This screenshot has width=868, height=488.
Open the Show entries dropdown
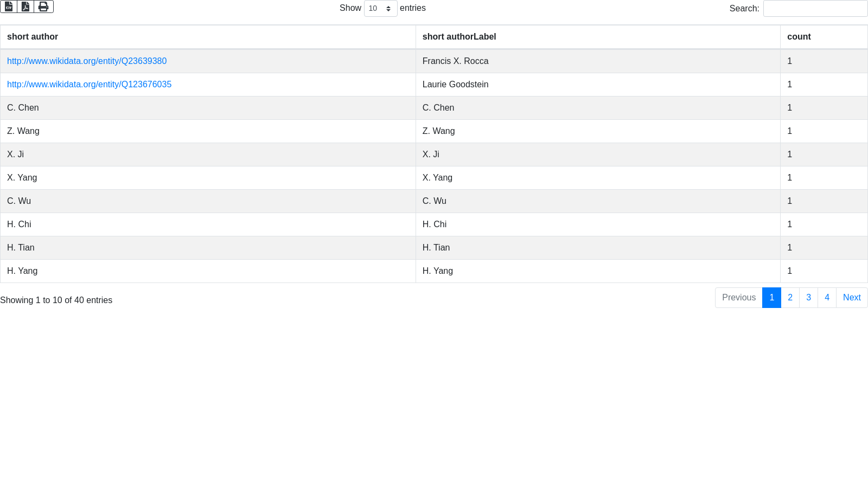[380, 9]
